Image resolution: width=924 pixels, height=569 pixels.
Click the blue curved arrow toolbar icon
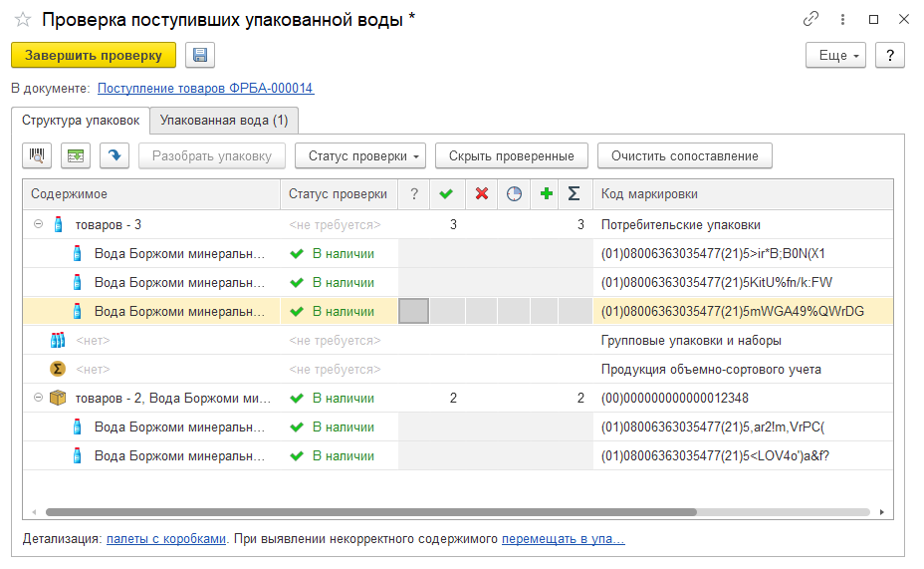tap(115, 155)
